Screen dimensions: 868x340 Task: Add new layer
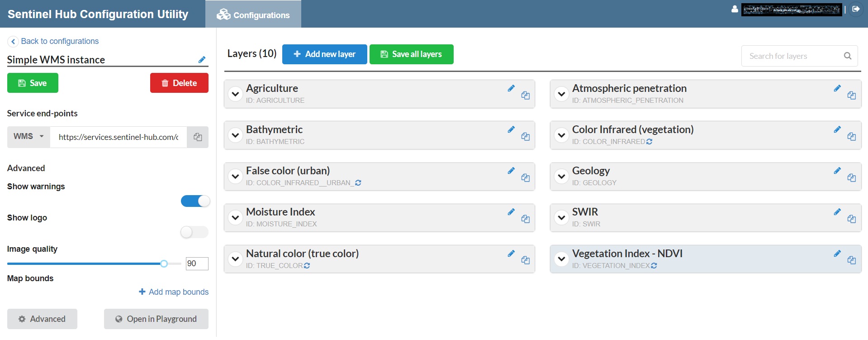325,54
